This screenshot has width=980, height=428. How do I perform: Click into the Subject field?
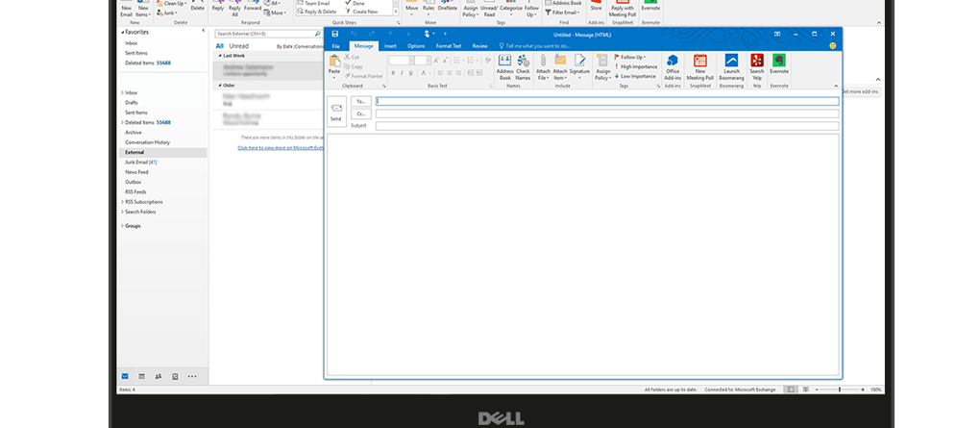[x=606, y=125]
